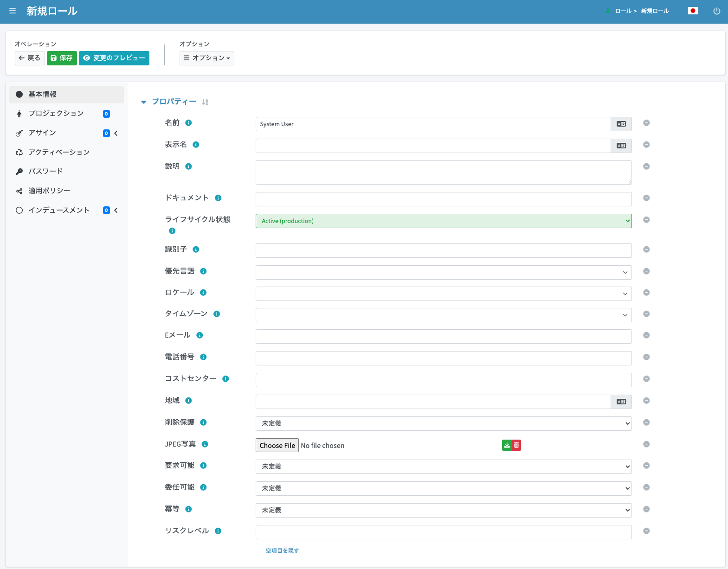Select 適用ポリシー in the sidebar
Screen dimensions: 728x569
(x=66, y=191)
